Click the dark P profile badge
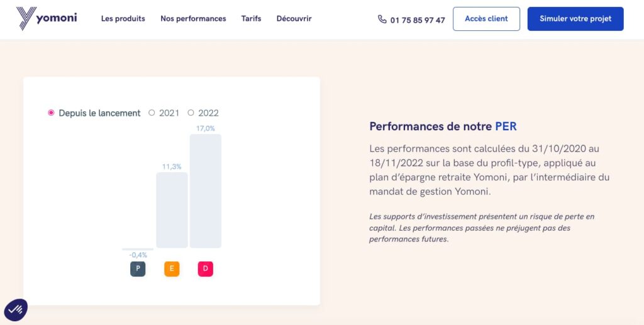644x325 pixels. 138,269
